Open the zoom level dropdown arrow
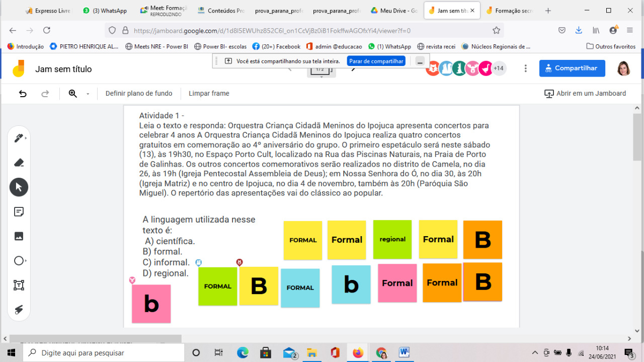644x362 pixels. click(x=88, y=94)
